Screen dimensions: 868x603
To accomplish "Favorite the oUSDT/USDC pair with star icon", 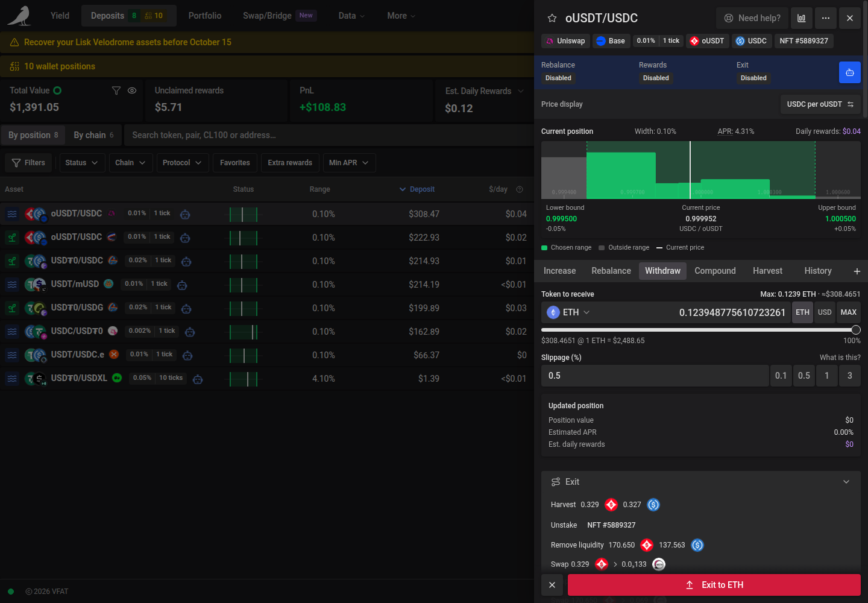I will click(552, 18).
